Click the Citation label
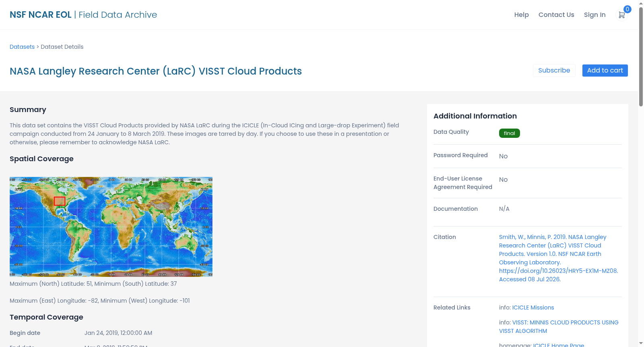Screen dimensions: 644x347 click(x=445, y=237)
